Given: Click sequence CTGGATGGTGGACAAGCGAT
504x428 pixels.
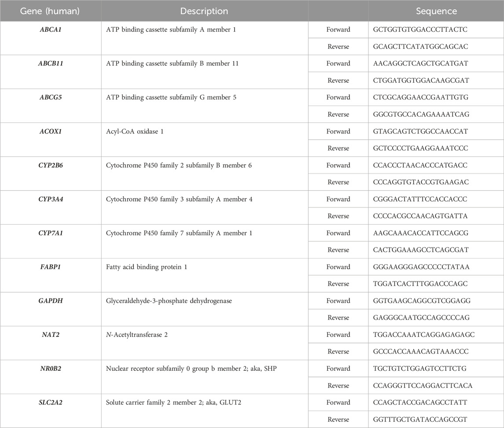Looking at the screenshot, I should point(421,81).
